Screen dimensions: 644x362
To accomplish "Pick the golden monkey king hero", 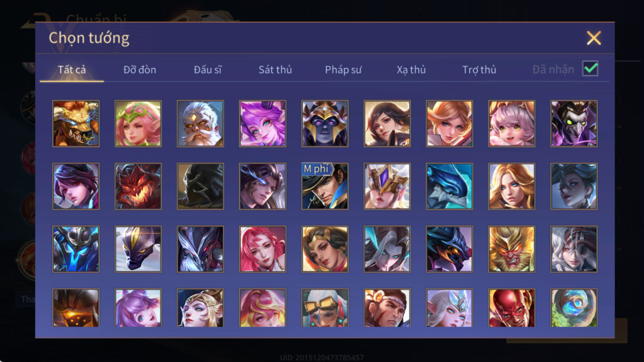I will coord(512,249).
